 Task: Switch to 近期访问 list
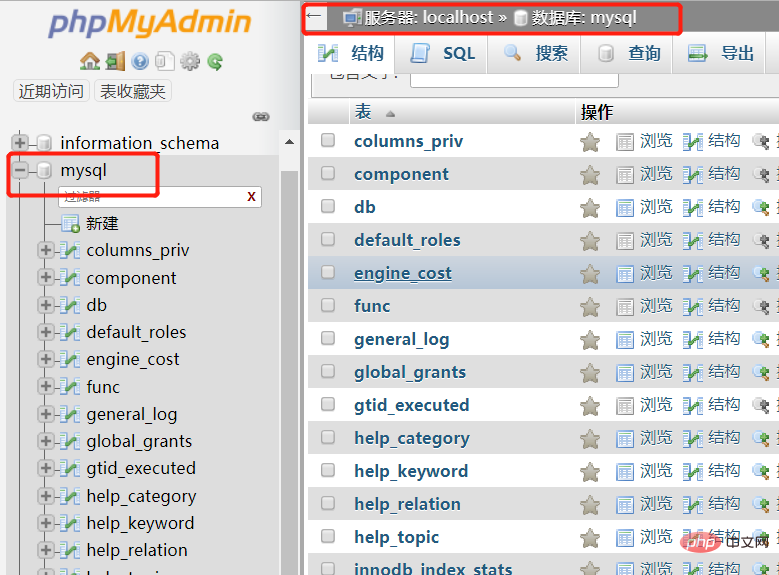51,91
